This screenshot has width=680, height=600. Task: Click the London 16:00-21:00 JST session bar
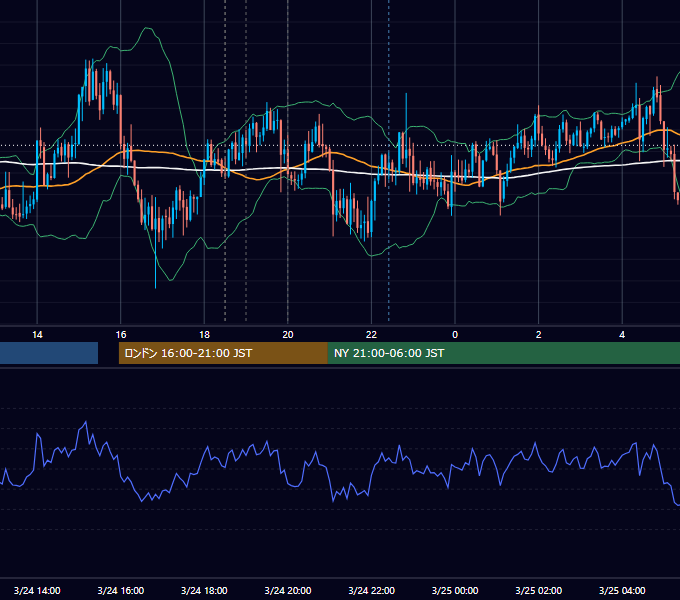[x=223, y=353]
